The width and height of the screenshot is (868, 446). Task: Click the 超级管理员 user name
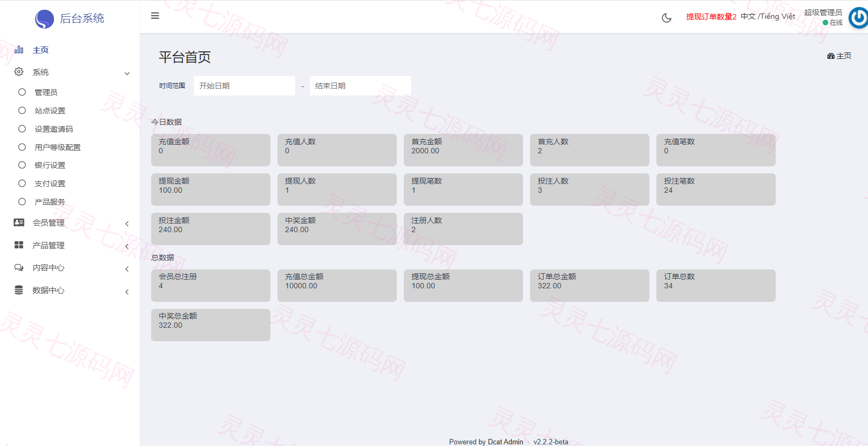click(x=823, y=12)
